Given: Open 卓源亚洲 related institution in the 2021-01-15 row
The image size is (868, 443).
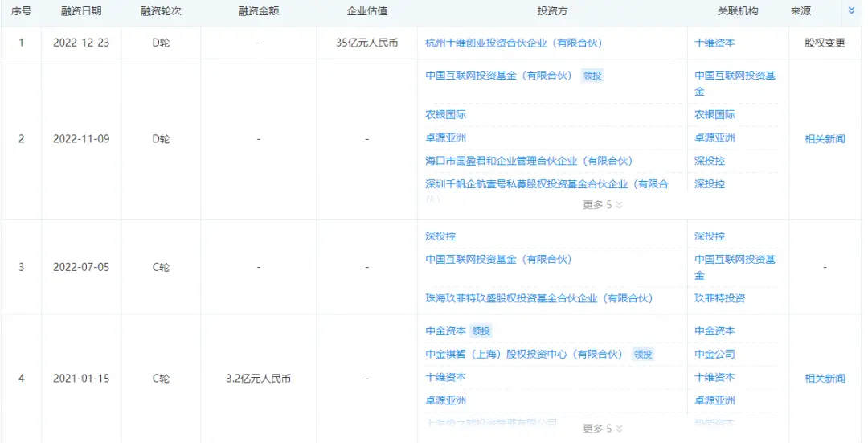Looking at the screenshot, I should pos(714,400).
